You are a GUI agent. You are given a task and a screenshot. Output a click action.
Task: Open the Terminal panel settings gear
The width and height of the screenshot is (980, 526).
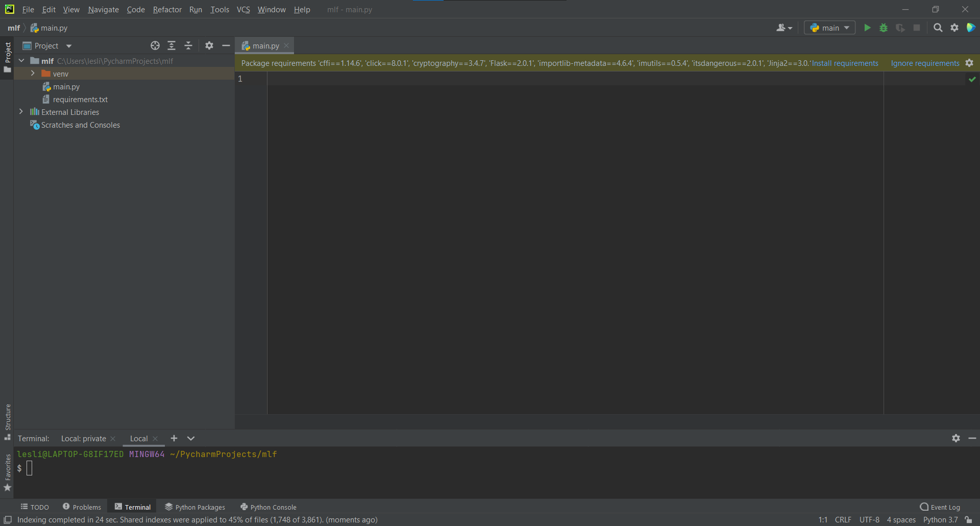click(956, 438)
